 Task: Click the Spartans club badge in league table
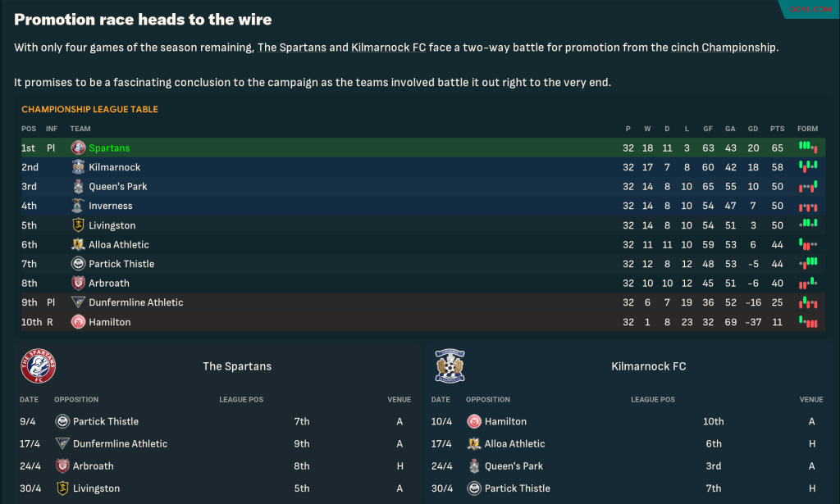(78, 148)
